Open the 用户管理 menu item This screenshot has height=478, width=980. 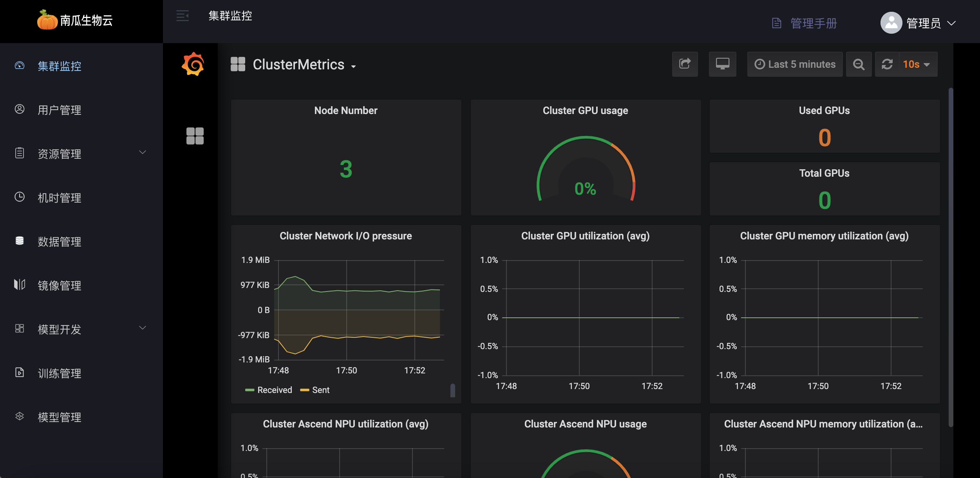(81, 110)
